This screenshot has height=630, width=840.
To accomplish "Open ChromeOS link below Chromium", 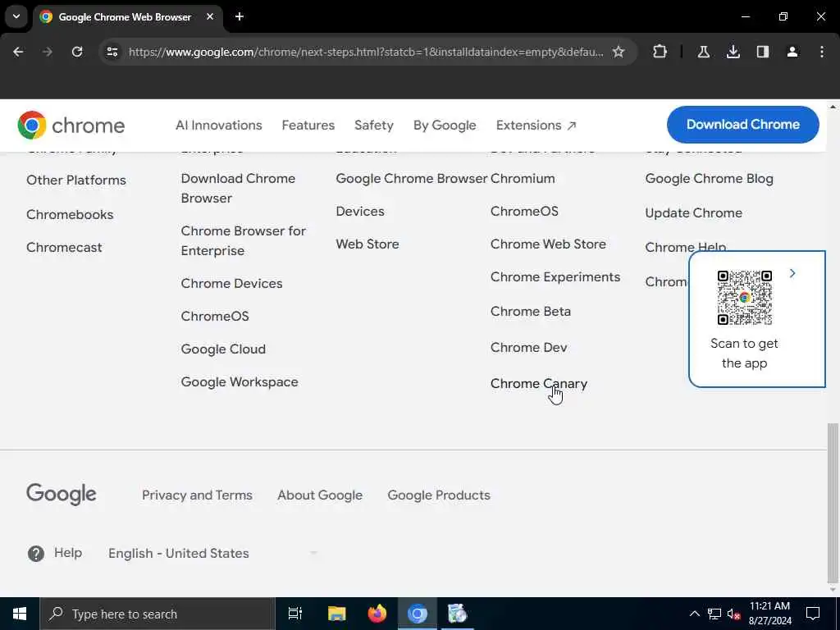I will [524, 211].
